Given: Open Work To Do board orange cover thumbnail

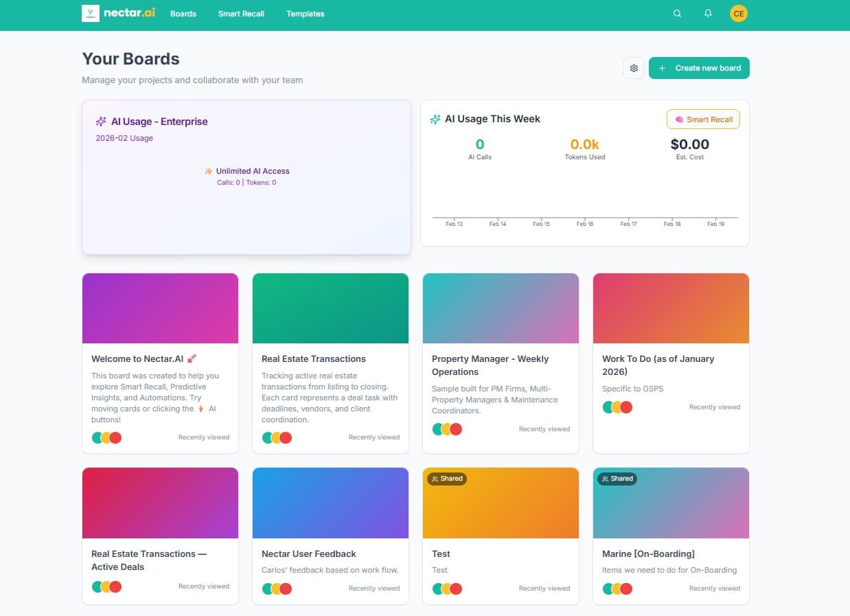Looking at the screenshot, I should (x=671, y=308).
